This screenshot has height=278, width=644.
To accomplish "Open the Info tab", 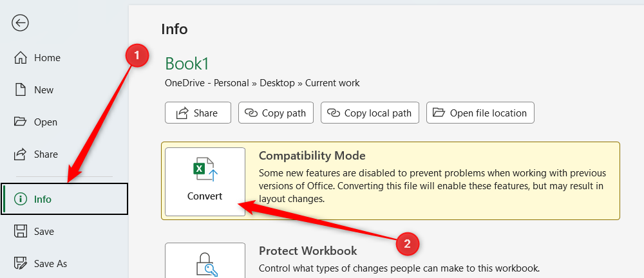I will pos(64,199).
